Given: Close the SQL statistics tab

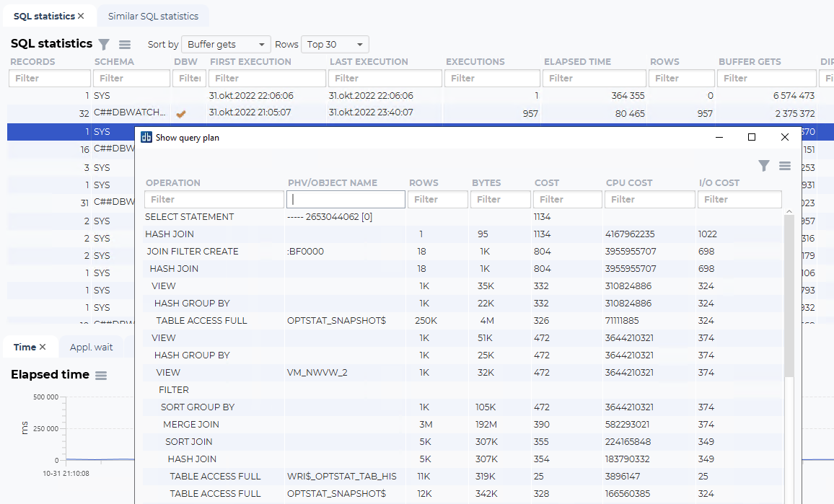Looking at the screenshot, I should click(x=81, y=16).
